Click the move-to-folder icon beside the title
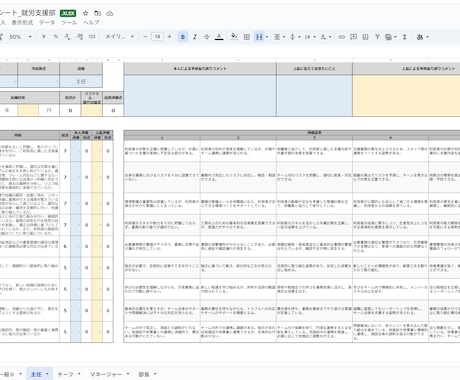This screenshot has width=460, height=380. (x=97, y=13)
